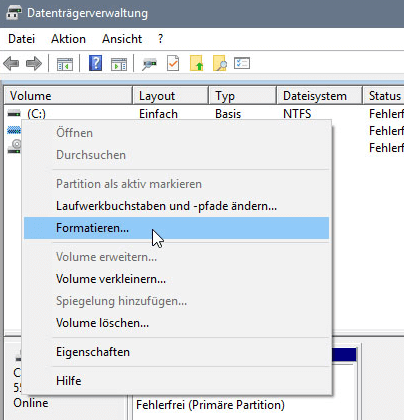Sort by the Volume column header
The image size is (404, 420).
[x=68, y=96]
